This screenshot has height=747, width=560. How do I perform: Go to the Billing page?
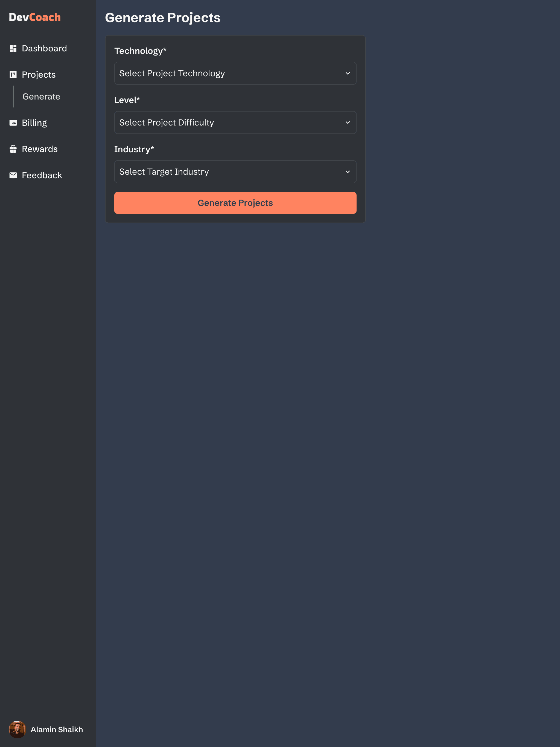point(34,122)
